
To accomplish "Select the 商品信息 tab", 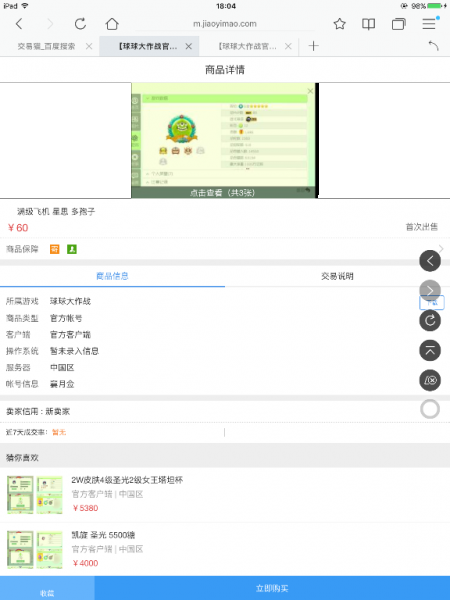I will [112, 276].
